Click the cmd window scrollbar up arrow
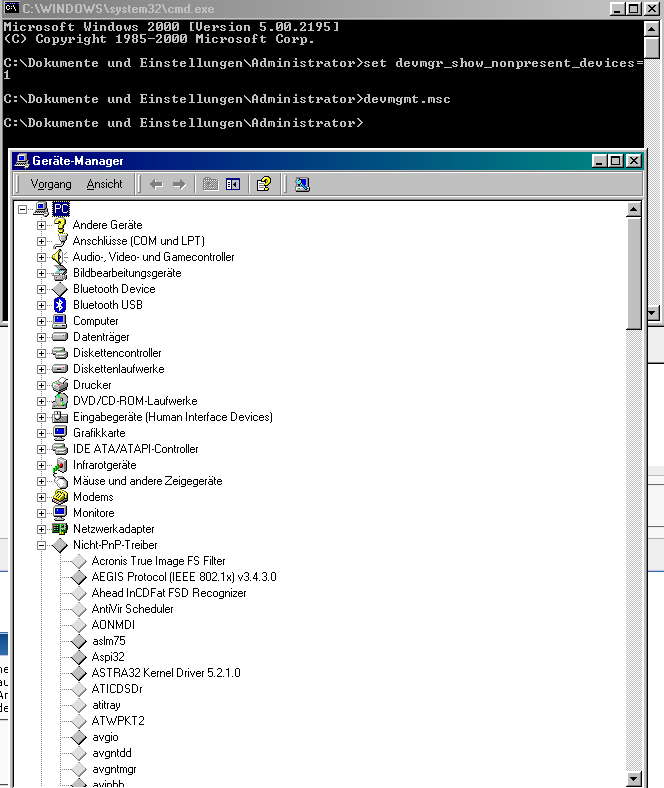 [x=652, y=29]
